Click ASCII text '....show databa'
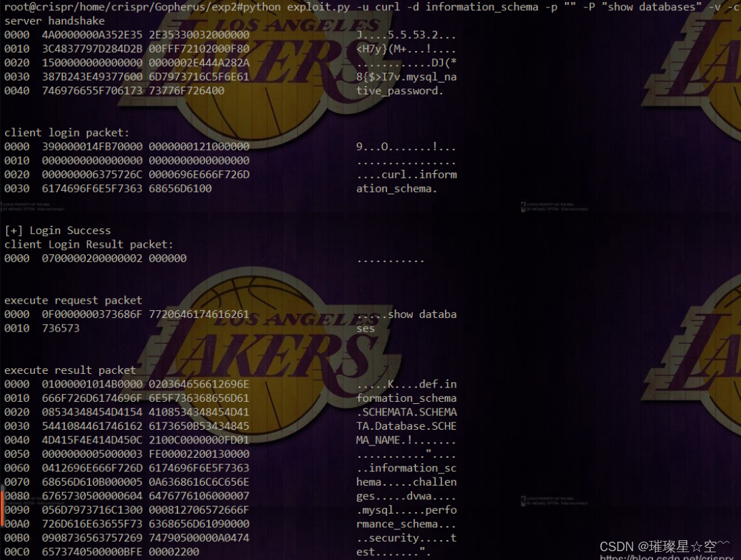This screenshot has height=560, width=741. click(407, 314)
